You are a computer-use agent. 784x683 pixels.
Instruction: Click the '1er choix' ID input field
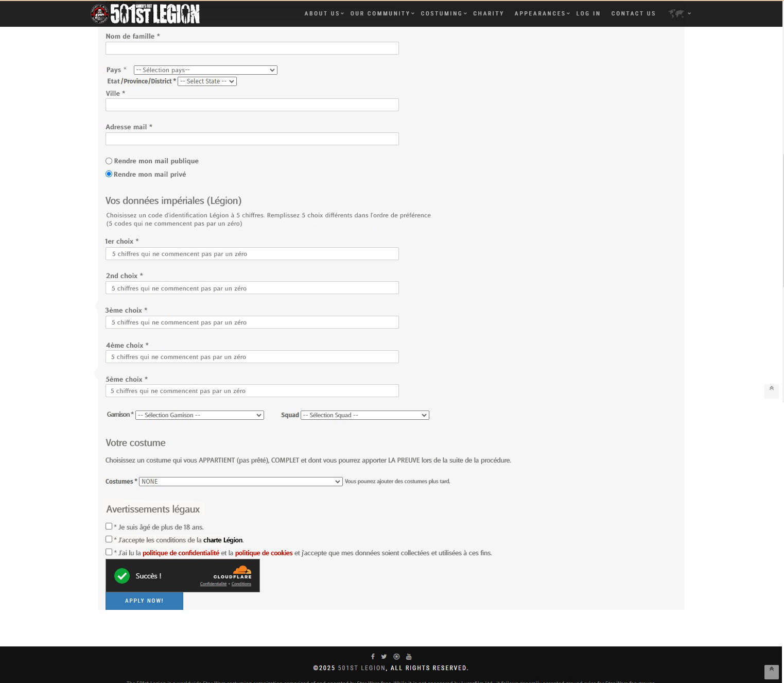[252, 254]
